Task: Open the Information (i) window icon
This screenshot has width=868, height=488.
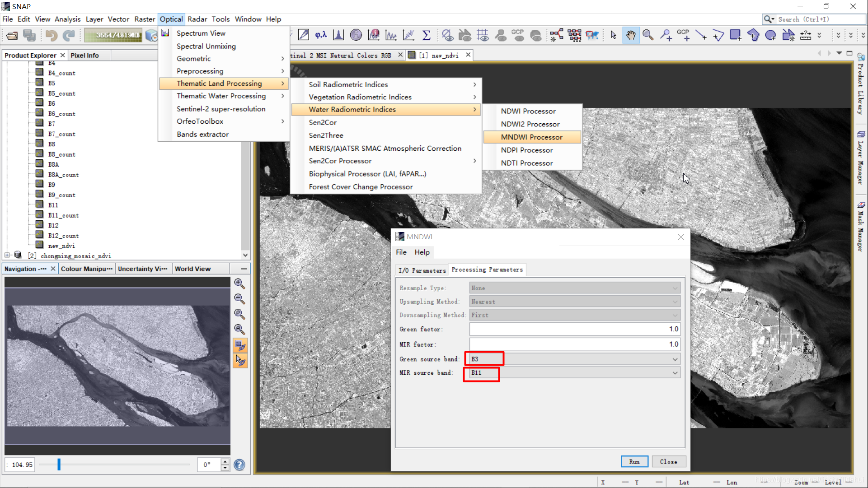Action: pos(356,35)
